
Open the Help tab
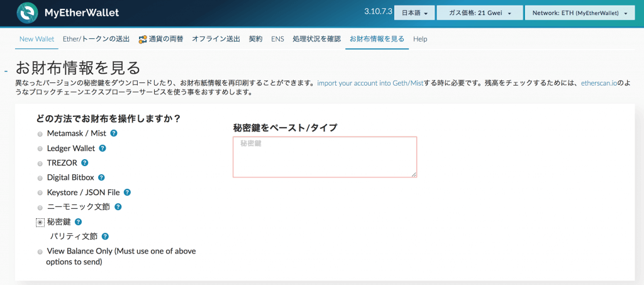(x=420, y=39)
